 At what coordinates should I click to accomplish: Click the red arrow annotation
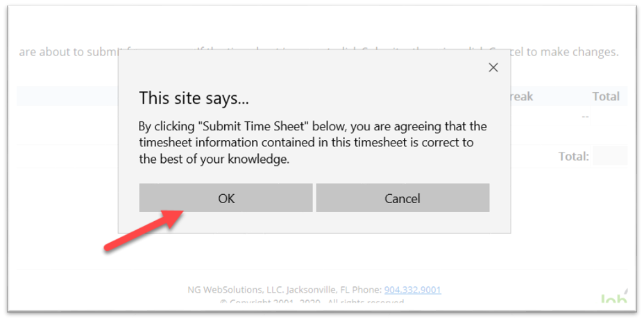coord(144,229)
